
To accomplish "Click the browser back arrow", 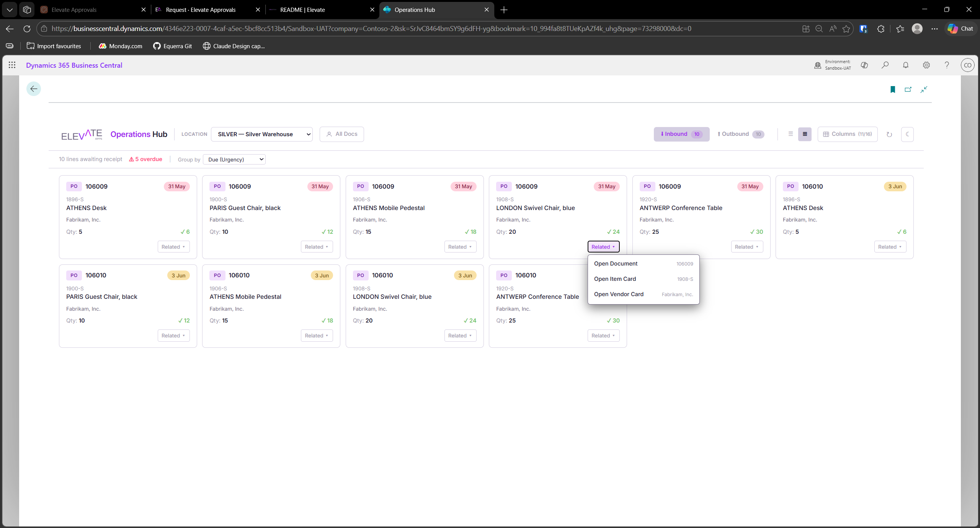I will point(10,29).
